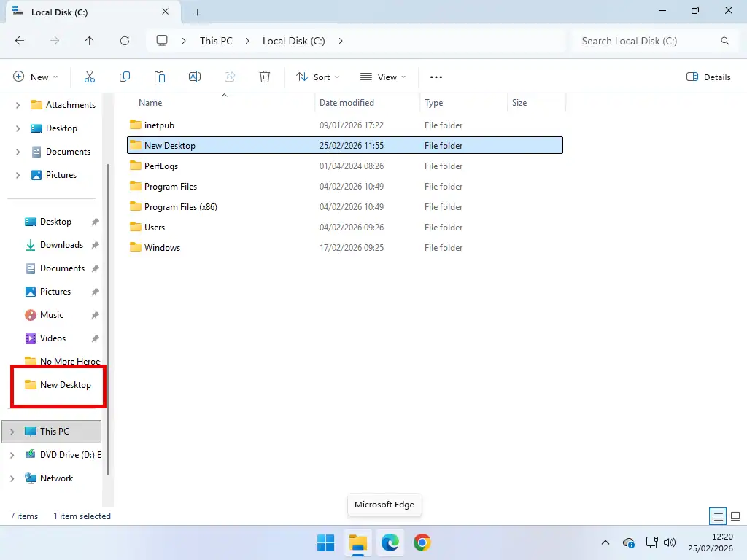Switch to large thumbnails view in status bar

[735, 516]
